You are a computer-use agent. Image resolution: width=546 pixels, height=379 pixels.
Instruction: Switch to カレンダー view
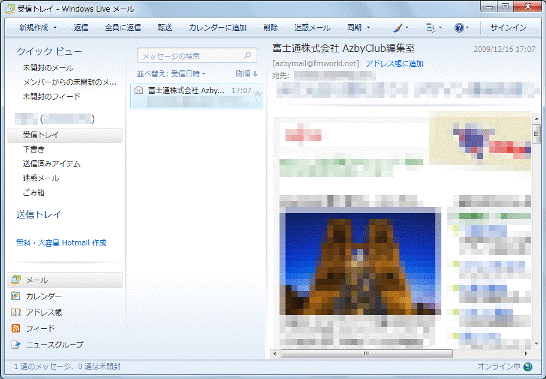click(44, 296)
